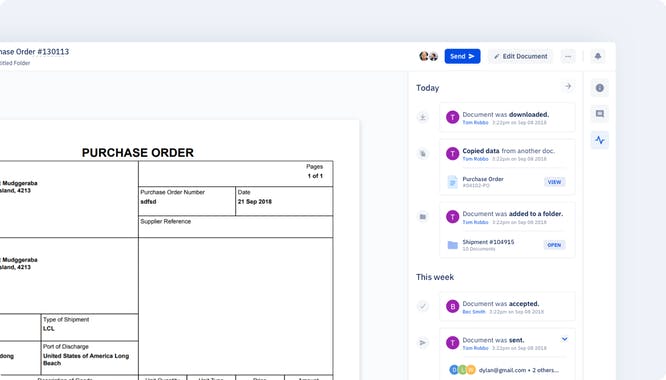Click the 'Purchase Order Number' field value 'sdfsd'
666x380 pixels.
point(148,202)
